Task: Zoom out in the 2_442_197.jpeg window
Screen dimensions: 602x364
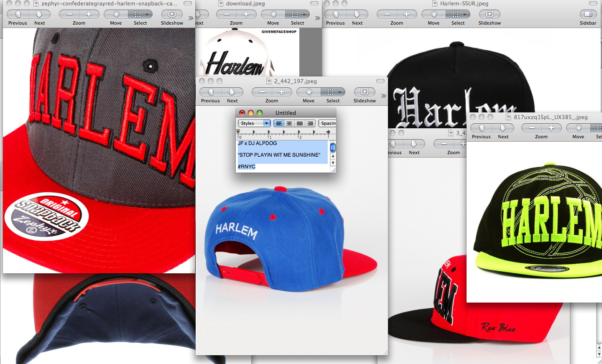Action: click(x=262, y=92)
